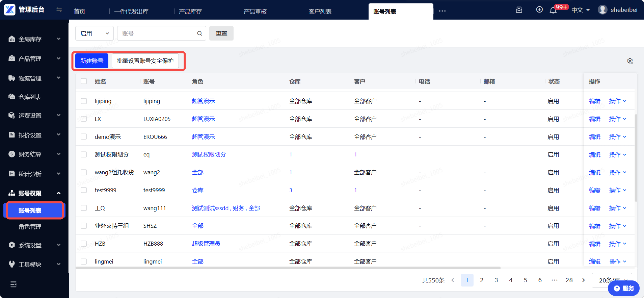
Task: Expand the 系统设置 sidebar menu
Action: 59,245
